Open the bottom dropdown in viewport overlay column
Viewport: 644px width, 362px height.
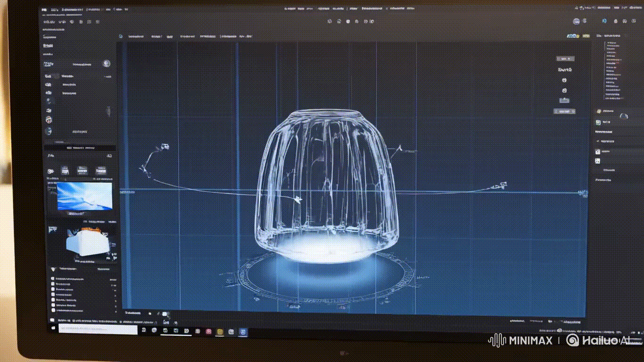click(565, 111)
